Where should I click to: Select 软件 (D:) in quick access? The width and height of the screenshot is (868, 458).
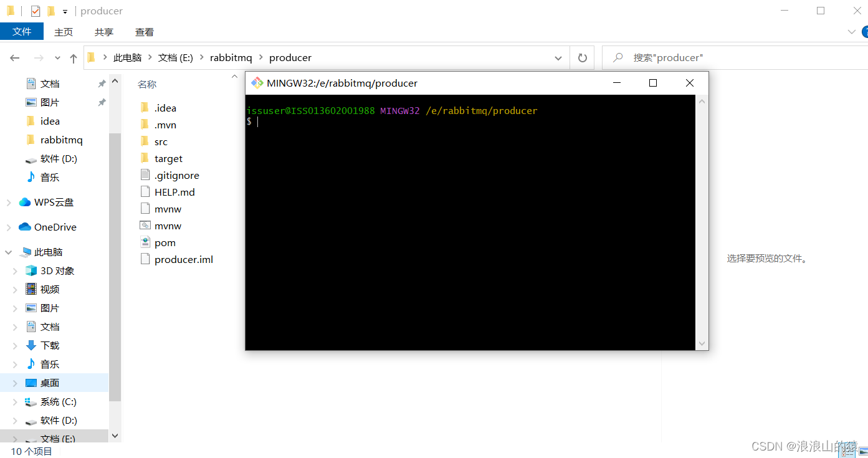(59, 158)
